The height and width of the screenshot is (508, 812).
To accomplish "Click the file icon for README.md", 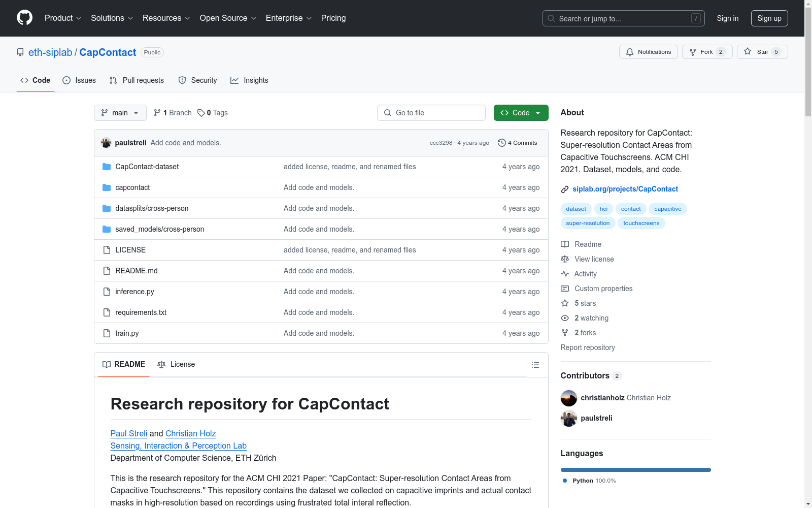I will (107, 271).
